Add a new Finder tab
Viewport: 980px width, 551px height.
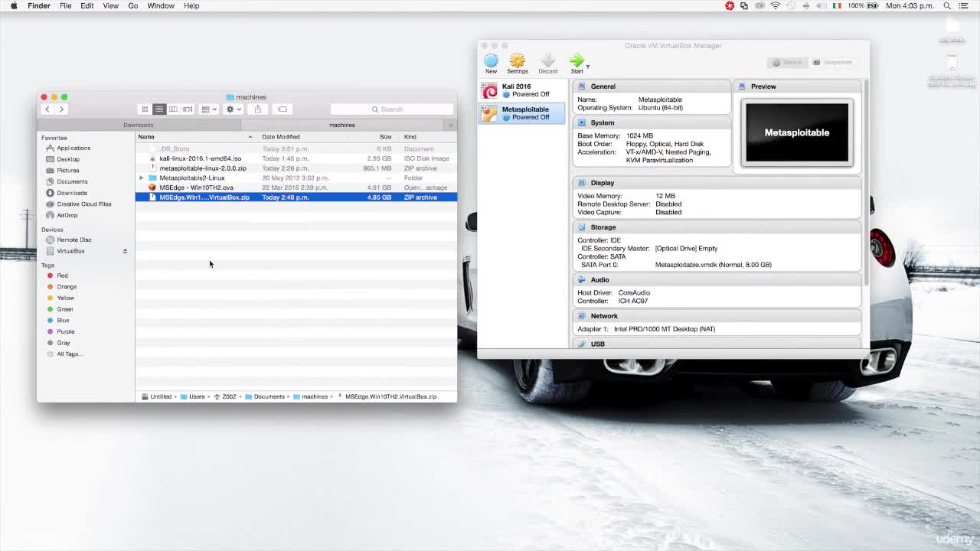(450, 125)
